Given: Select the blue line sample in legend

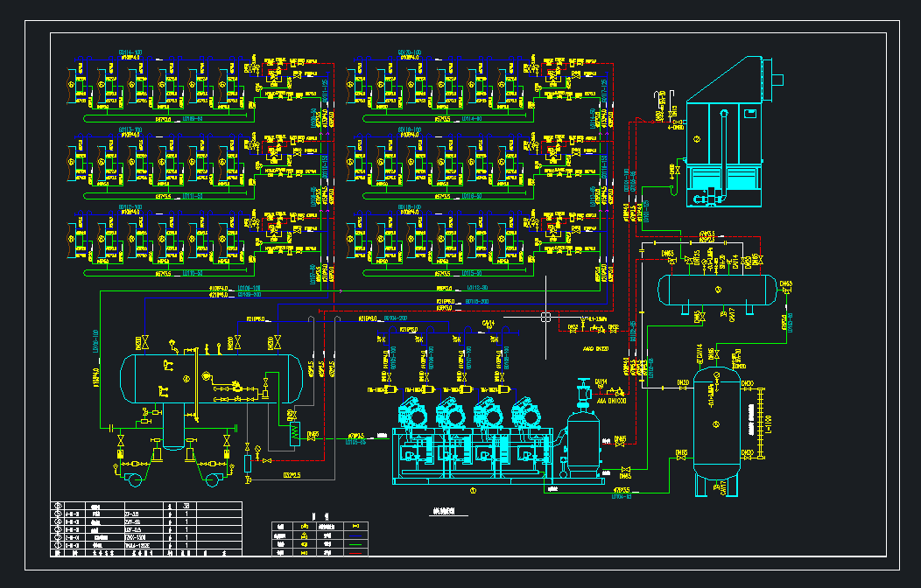Looking at the screenshot, I should click(355, 535).
